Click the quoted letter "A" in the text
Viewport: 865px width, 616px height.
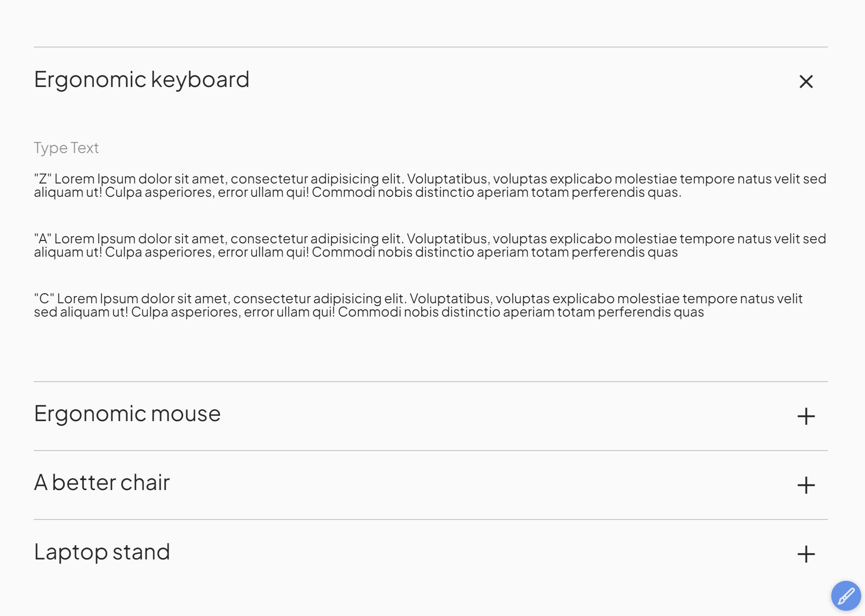tap(43, 239)
